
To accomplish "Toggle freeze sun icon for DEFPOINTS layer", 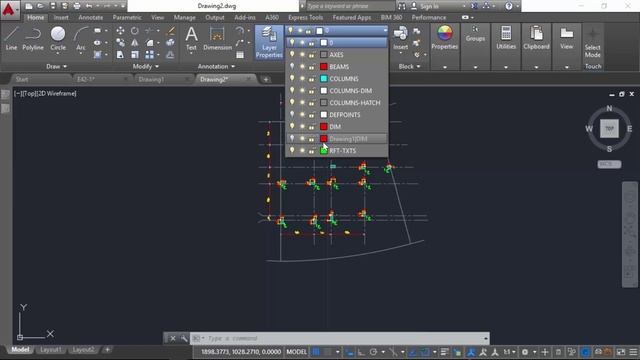I will point(302,115).
